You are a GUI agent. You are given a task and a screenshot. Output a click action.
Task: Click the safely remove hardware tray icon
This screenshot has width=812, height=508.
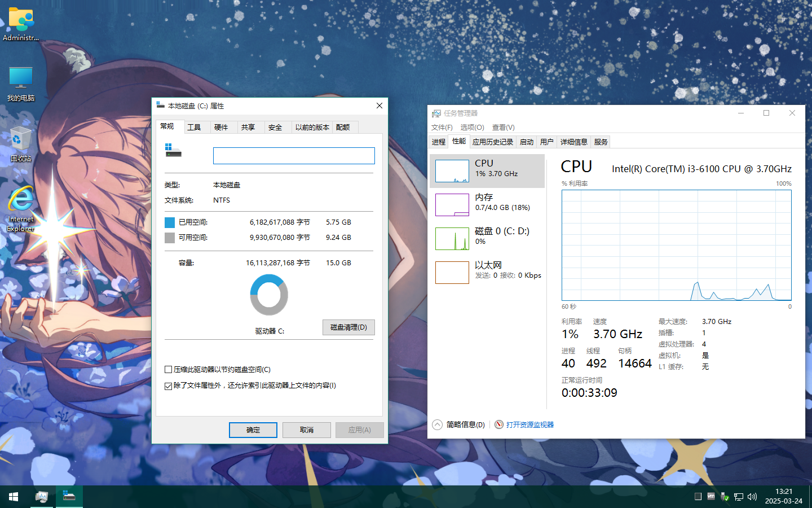point(725,497)
